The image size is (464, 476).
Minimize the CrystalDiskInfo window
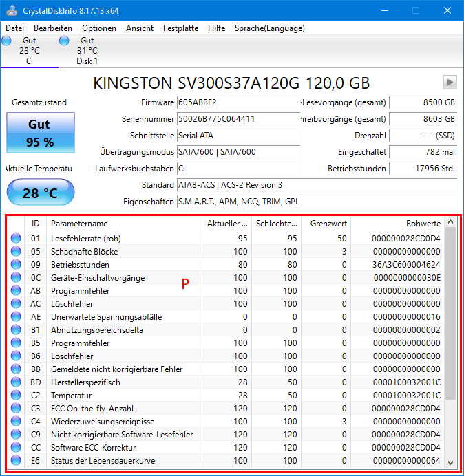point(385,10)
